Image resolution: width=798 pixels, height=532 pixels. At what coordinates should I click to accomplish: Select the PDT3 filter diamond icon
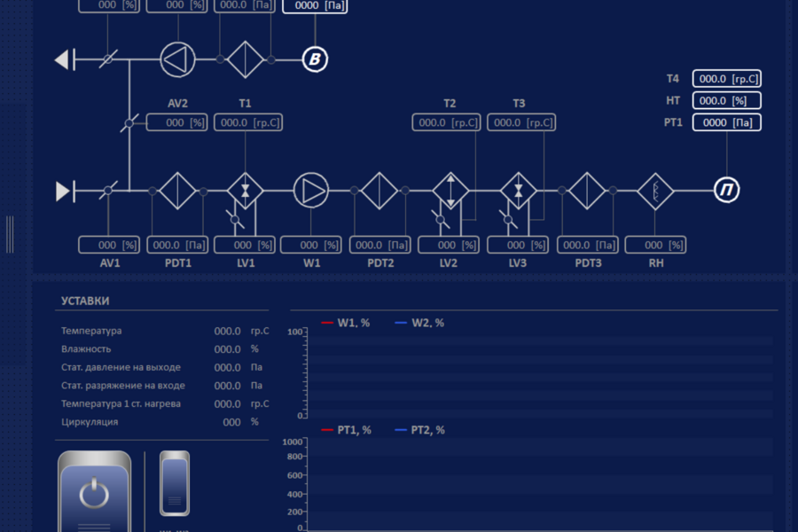click(x=587, y=191)
